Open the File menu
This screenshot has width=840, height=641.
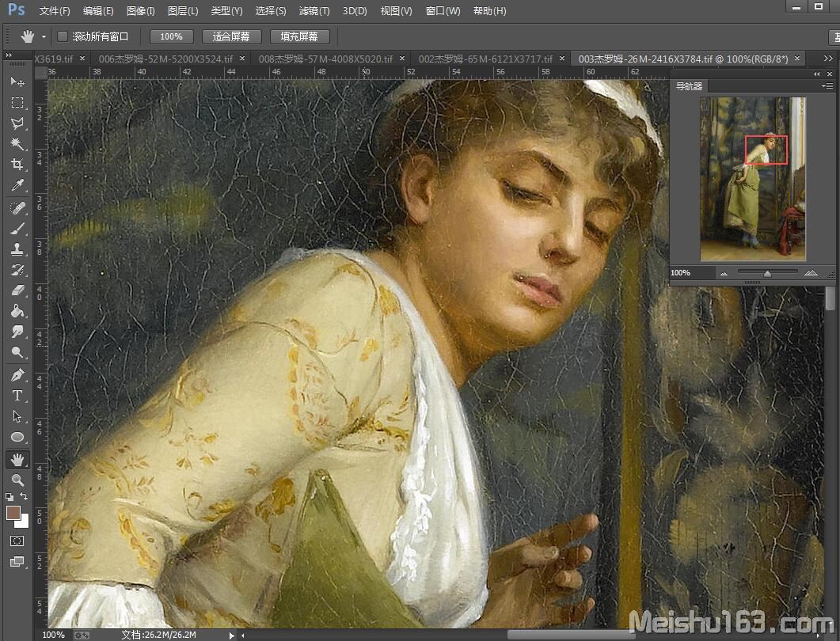point(55,11)
